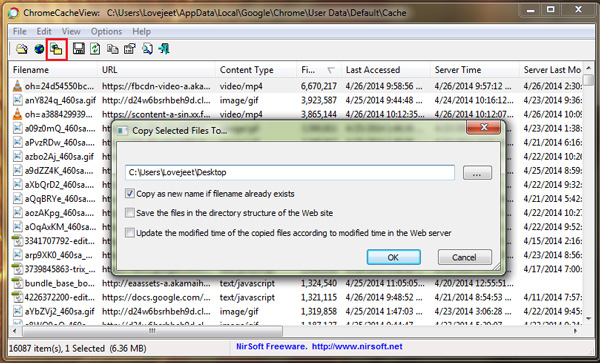The height and width of the screenshot is (363, 600).
Task: Click the file icon beside azbo2Aj_460sa.gif
Action: (18, 156)
